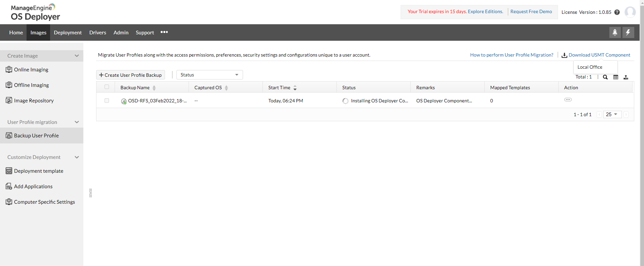This screenshot has height=266, width=644.
Task: Click the ManageEngine OS Deployer logo
Action: pos(35,12)
